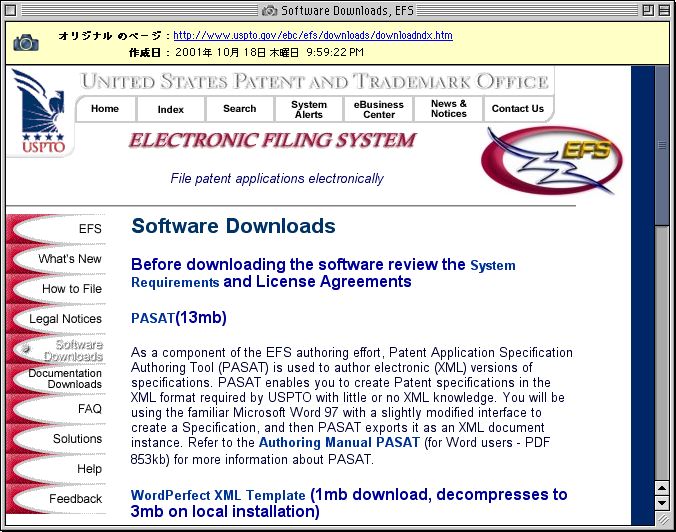Image resolution: width=676 pixels, height=532 pixels.
Task: Select the Contact Us tab
Action: pos(518,109)
